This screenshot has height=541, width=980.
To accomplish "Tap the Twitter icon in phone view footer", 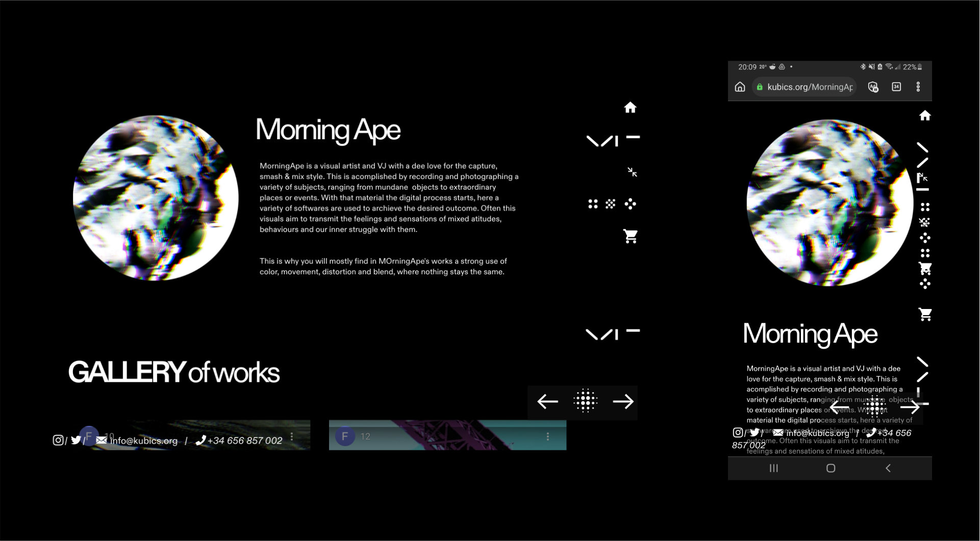I will 755,432.
